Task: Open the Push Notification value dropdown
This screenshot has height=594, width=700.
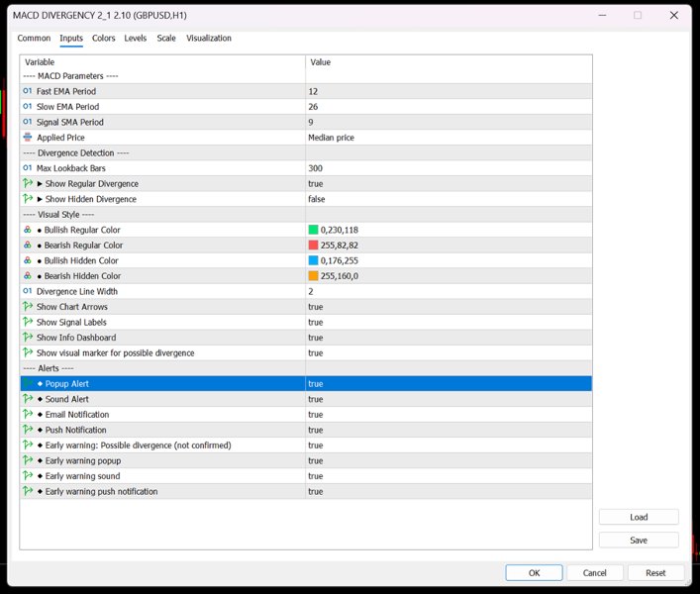Action: pyautogui.click(x=449, y=430)
